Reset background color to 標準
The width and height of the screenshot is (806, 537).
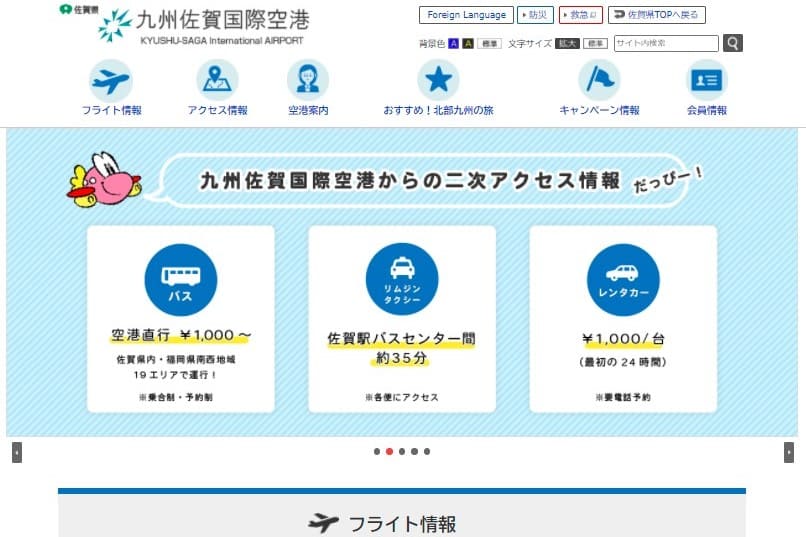click(x=489, y=44)
